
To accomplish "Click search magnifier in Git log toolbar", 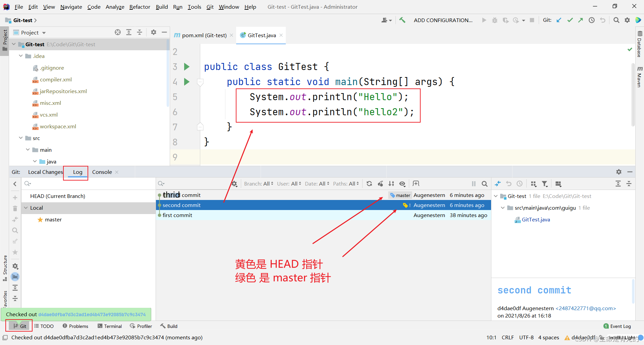I will [x=485, y=184].
